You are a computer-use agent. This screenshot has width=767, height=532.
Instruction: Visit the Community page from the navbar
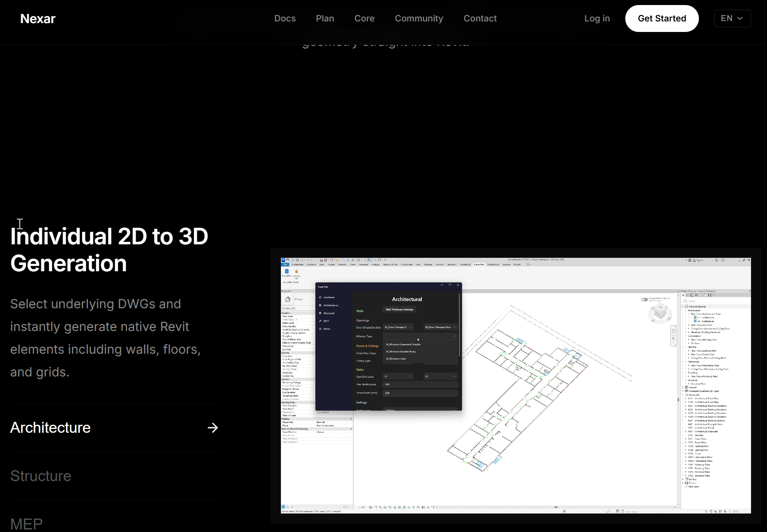click(419, 19)
